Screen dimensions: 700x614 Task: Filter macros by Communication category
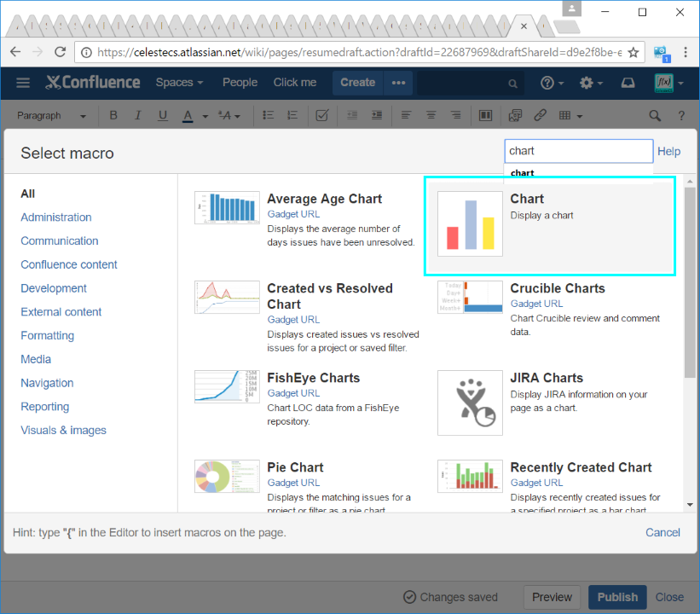(60, 241)
